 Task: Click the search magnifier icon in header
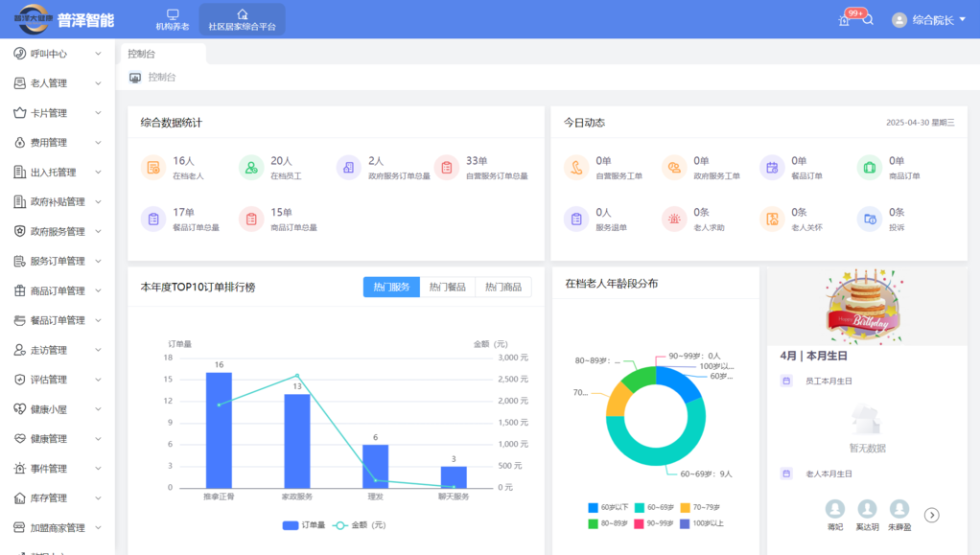[868, 20]
